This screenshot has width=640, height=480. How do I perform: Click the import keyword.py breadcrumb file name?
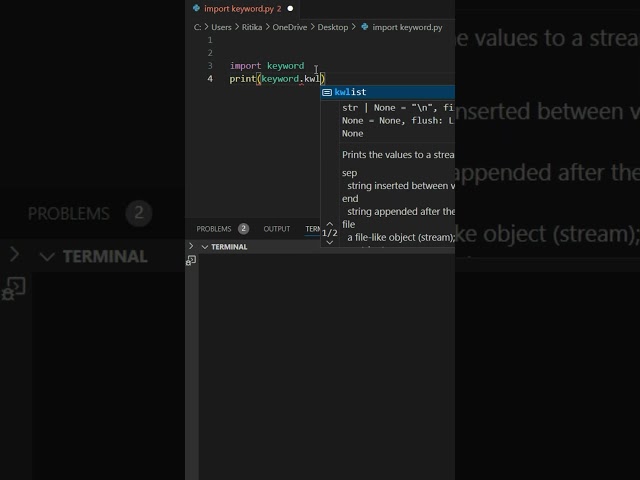point(407,27)
